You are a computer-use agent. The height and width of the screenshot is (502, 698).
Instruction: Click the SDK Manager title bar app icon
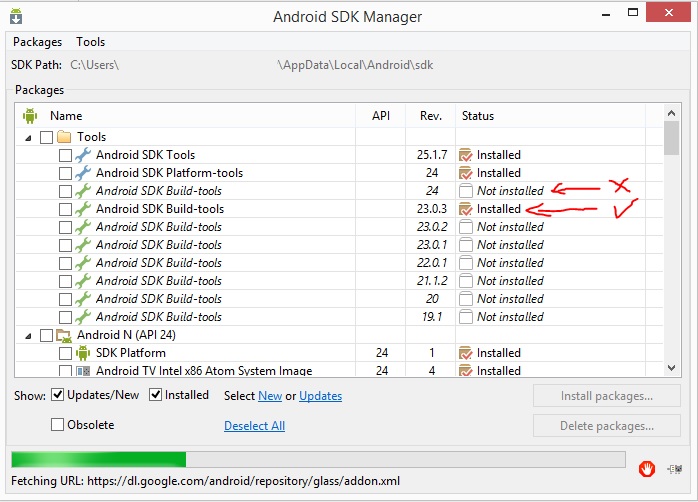16,16
